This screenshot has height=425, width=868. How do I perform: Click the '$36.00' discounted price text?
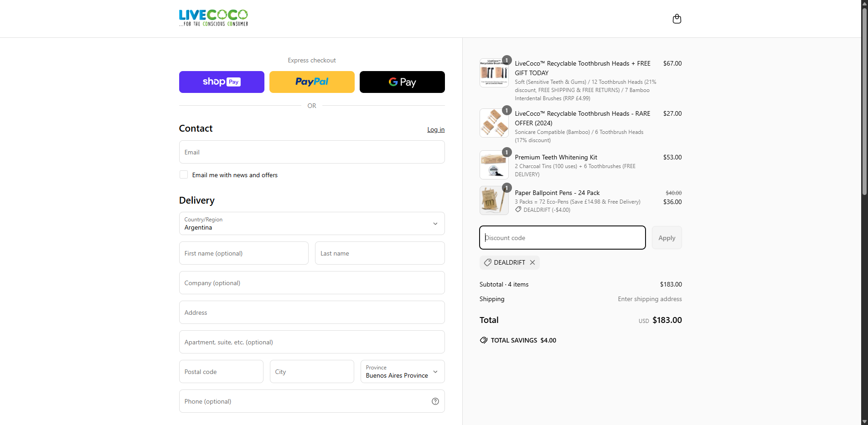tap(672, 202)
